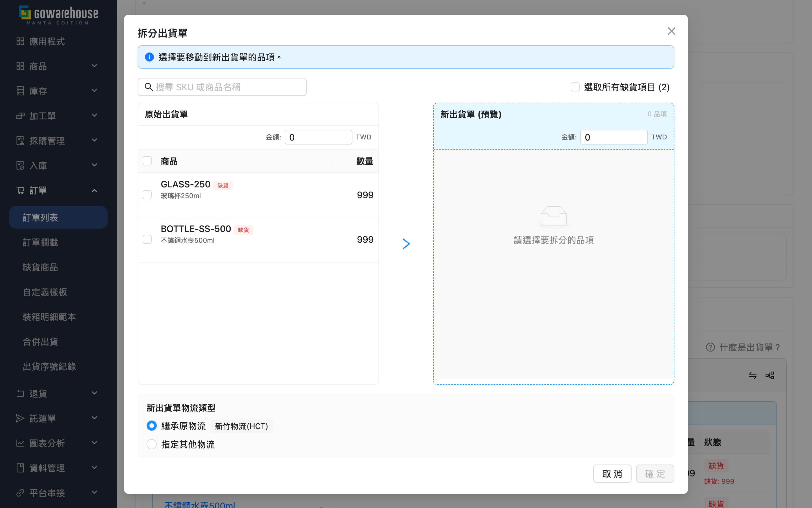The width and height of the screenshot is (812, 508).
Task: Click GLASS-250 product name
Action: point(186,184)
